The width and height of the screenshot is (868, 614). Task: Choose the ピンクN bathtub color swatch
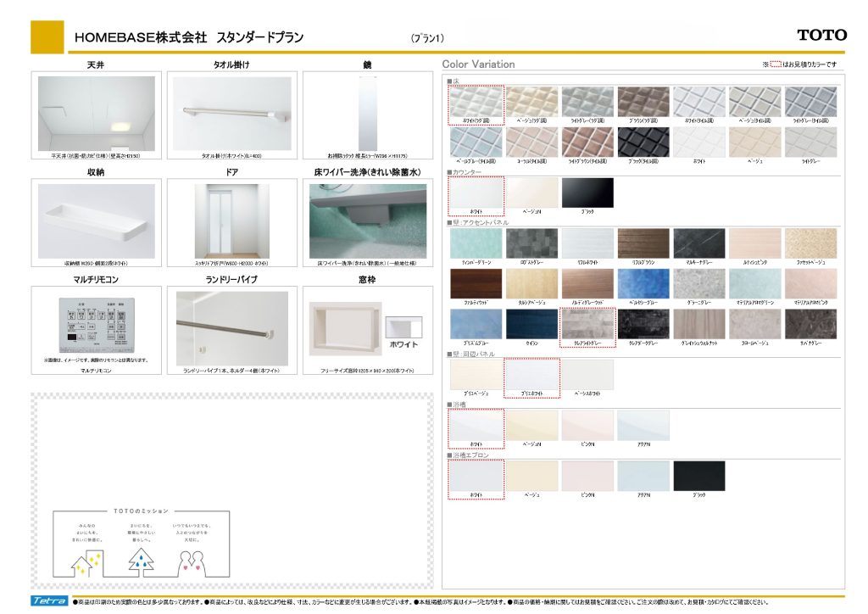[587, 426]
